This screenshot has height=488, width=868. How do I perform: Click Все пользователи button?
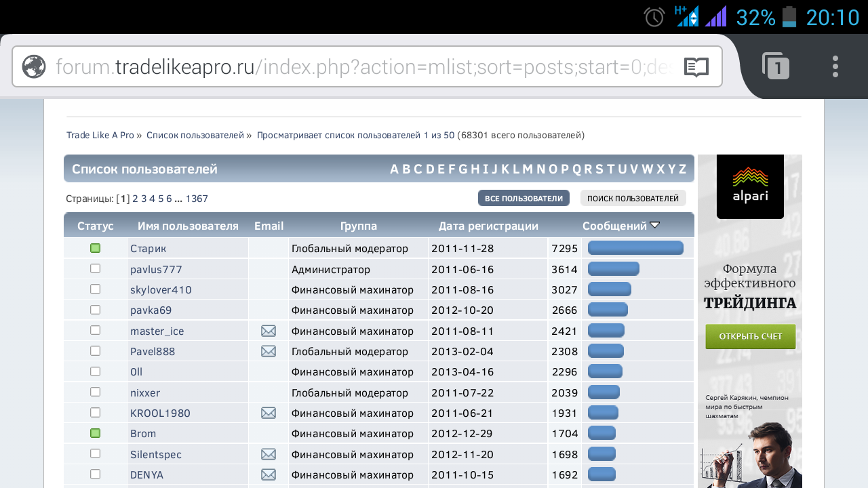coord(524,198)
